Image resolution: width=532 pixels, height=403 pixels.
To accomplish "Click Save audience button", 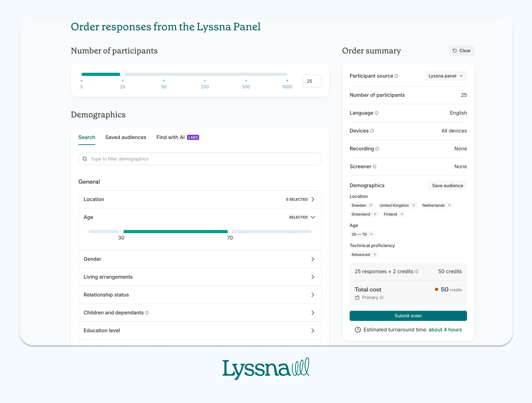I will [x=448, y=186].
